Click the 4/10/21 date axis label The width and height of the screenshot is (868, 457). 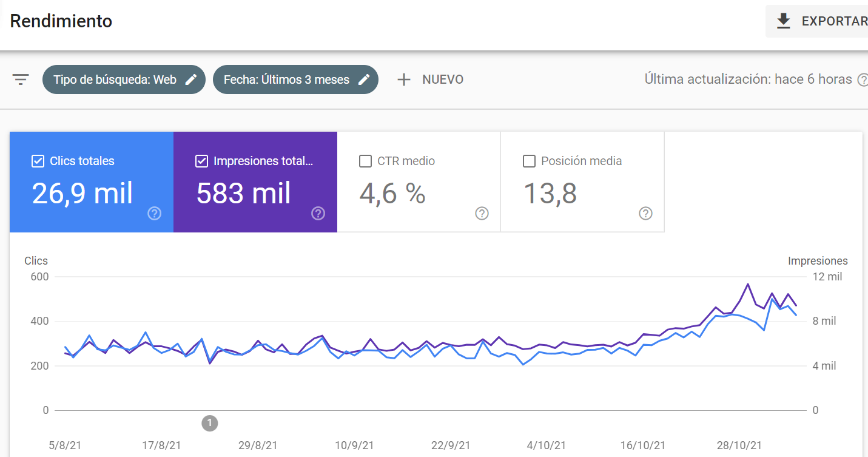[x=547, y=445]
